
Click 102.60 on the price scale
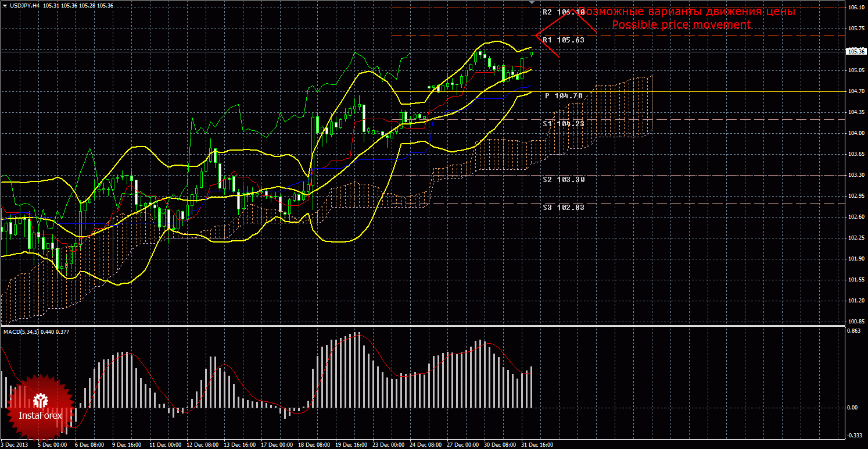point(855,217)
